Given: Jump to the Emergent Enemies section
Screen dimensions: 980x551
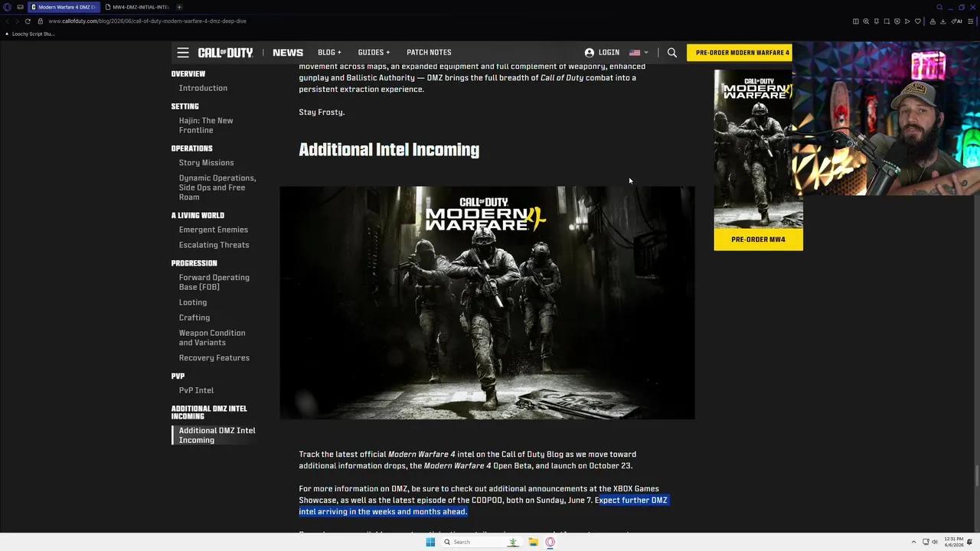Looking at the screenshot, I should [x=214, y=230].
